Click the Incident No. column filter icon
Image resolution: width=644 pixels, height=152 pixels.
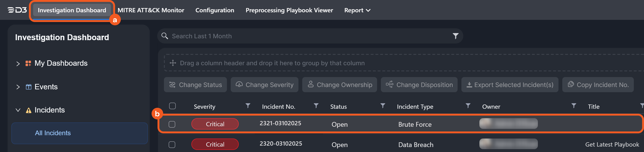click(x=316, y=106)
